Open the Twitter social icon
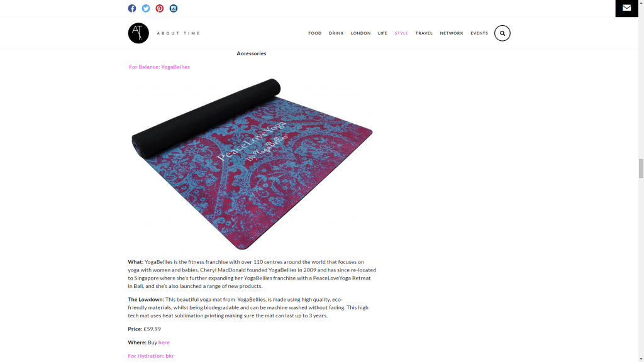 pos(146,8)
